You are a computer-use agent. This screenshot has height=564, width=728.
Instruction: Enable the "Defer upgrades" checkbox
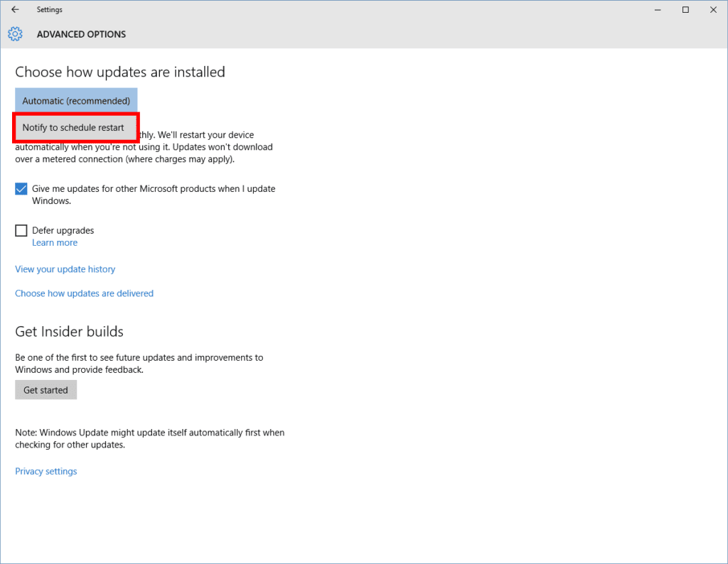[21, 230]
